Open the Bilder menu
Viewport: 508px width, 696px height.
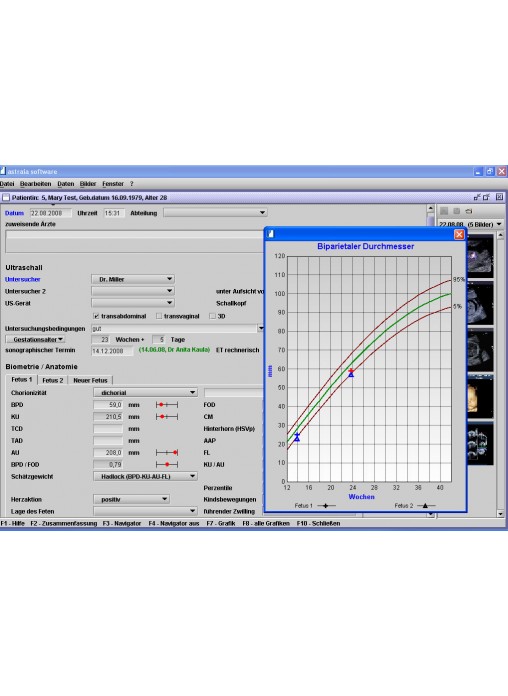88,184
